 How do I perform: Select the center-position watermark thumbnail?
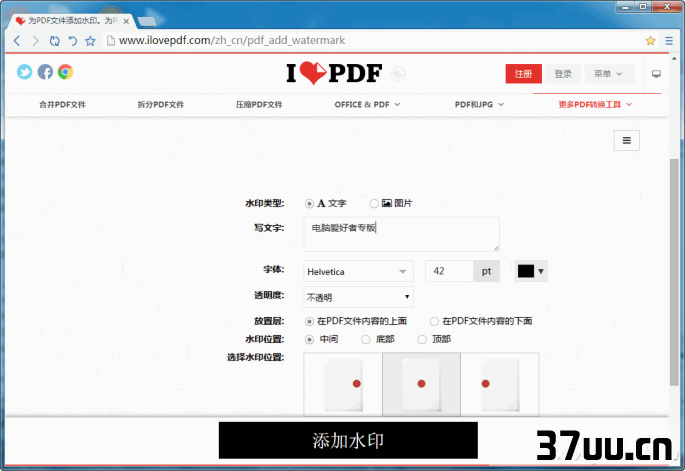coord(421,384)
